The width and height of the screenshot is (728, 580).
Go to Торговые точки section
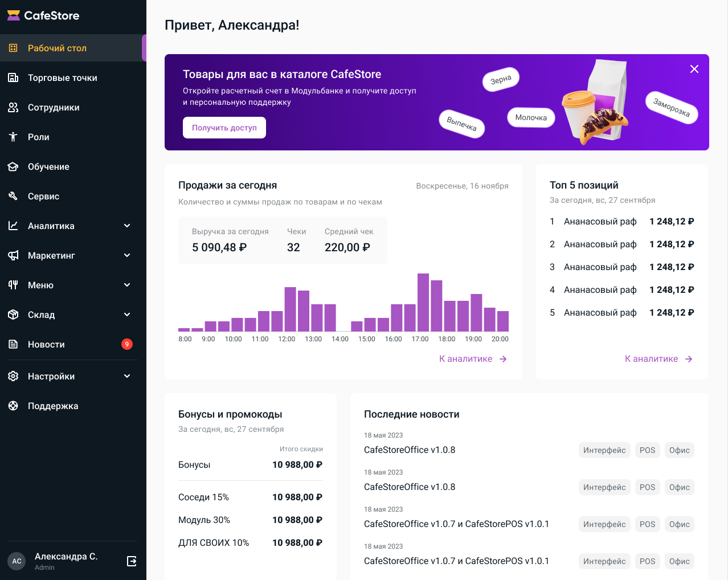(x=73, y=77)
